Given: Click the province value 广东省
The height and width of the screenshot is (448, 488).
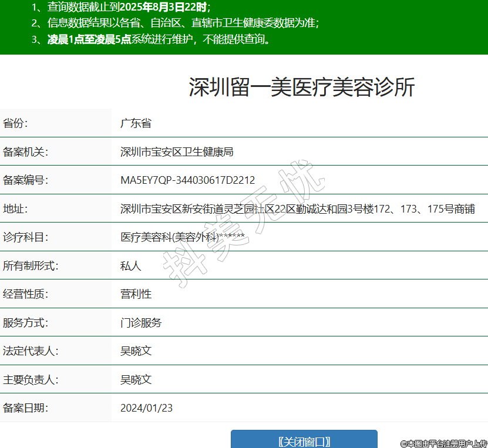Looking at the screenshot, I should (x=136, y=123).
